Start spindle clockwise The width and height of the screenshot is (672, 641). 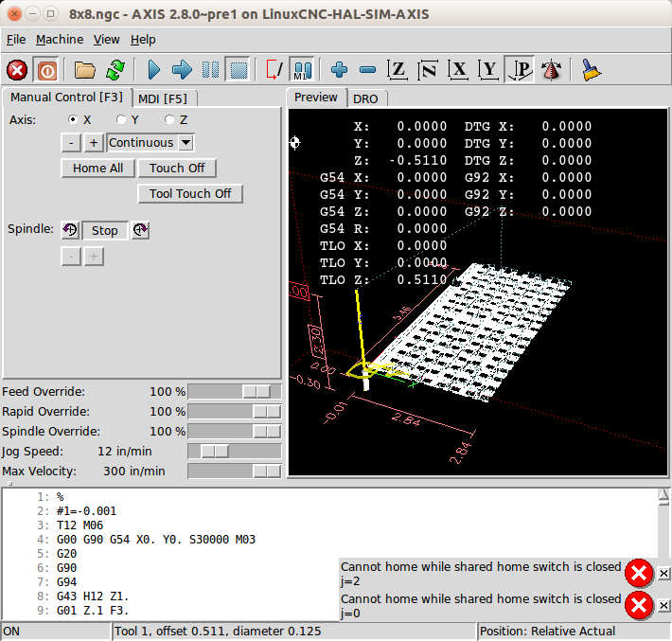point(140,230)
